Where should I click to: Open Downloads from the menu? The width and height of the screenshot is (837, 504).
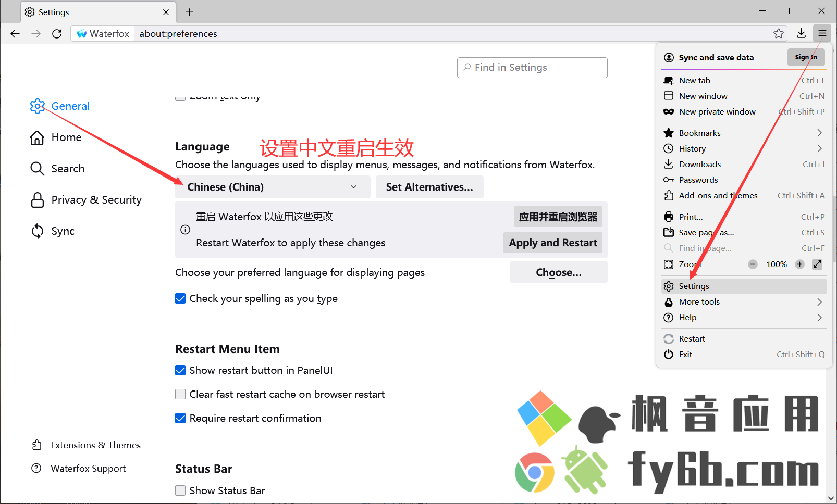tap(744, 165)
